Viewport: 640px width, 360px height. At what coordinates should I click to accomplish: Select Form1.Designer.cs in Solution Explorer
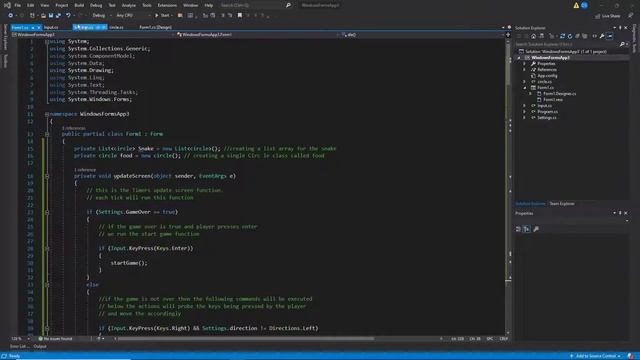[x=559, y=94]
